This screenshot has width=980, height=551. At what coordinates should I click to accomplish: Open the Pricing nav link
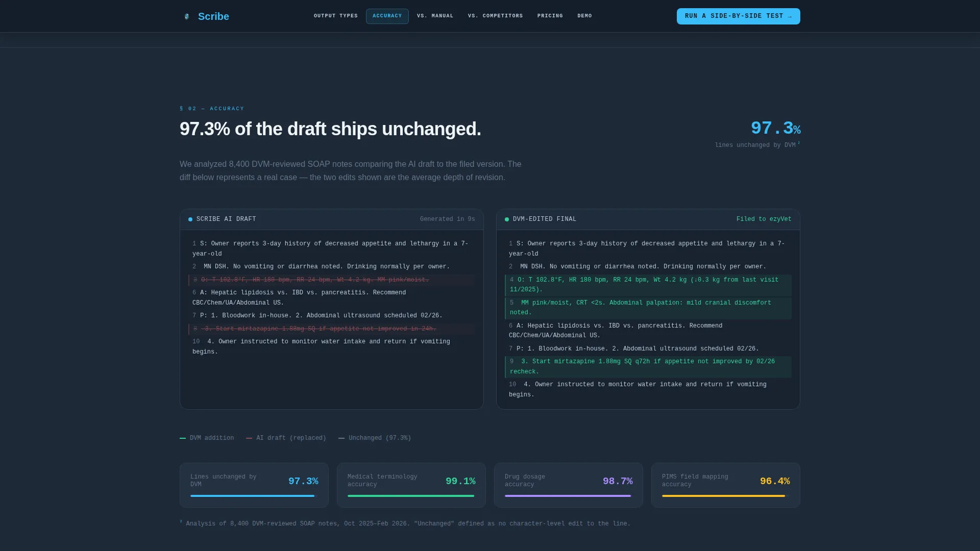click(550, 16)
